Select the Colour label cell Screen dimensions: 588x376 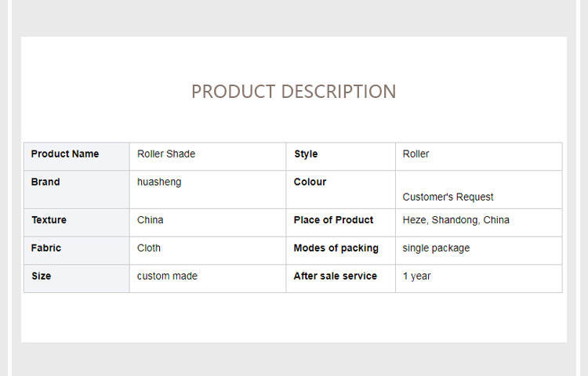pos(310,183)
